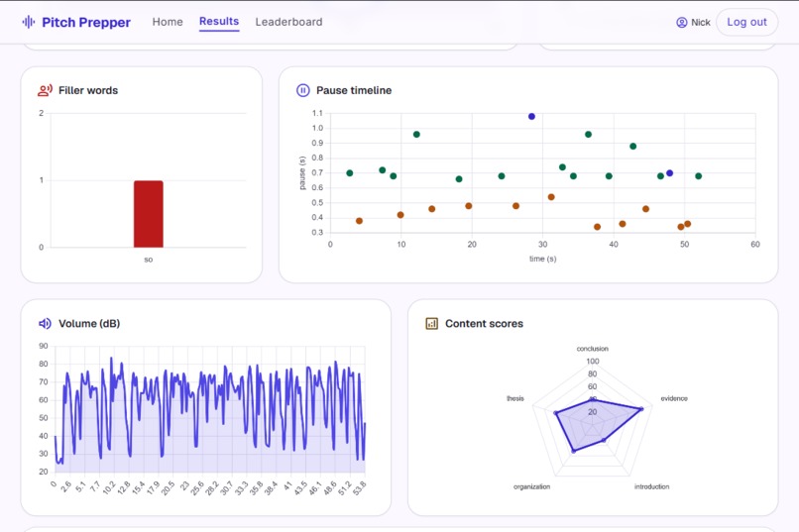Click the Pitch Prepper brand name
This screenshot has height=532, width=799.
[86, 23]
